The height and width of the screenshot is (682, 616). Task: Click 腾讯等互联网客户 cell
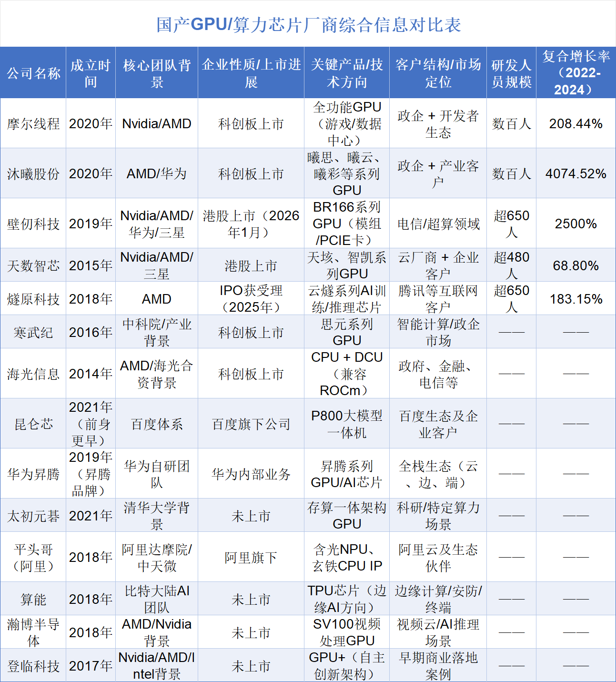[x=438, y=298]
